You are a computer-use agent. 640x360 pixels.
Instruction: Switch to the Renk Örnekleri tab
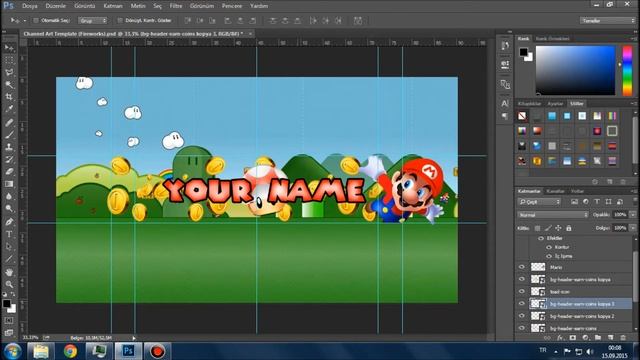tap(552, 38)
